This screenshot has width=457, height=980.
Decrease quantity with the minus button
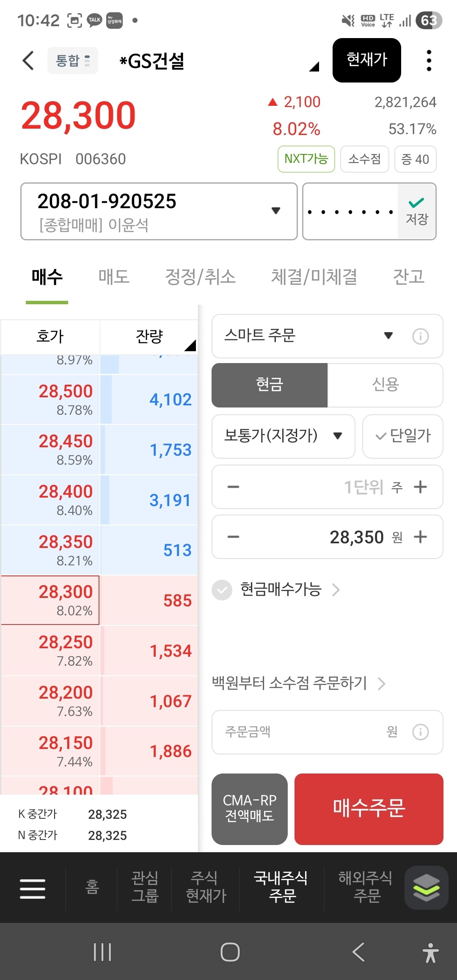(233, 487)
